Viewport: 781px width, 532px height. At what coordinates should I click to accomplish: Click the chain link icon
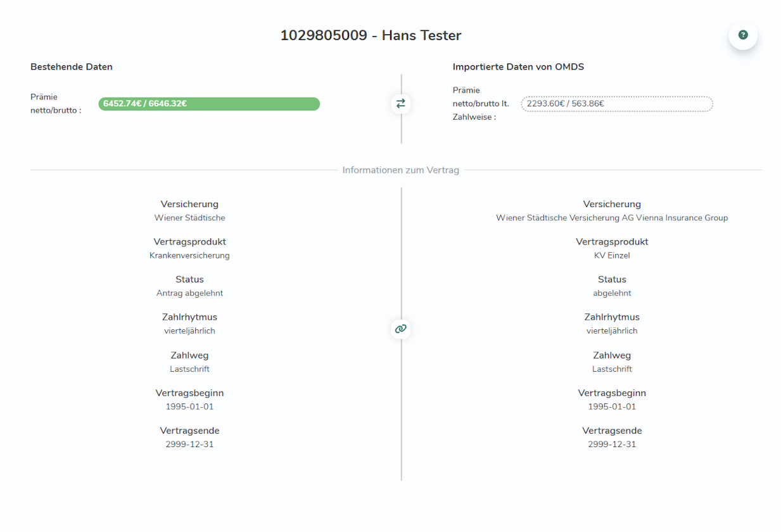[x=400, y=329]
